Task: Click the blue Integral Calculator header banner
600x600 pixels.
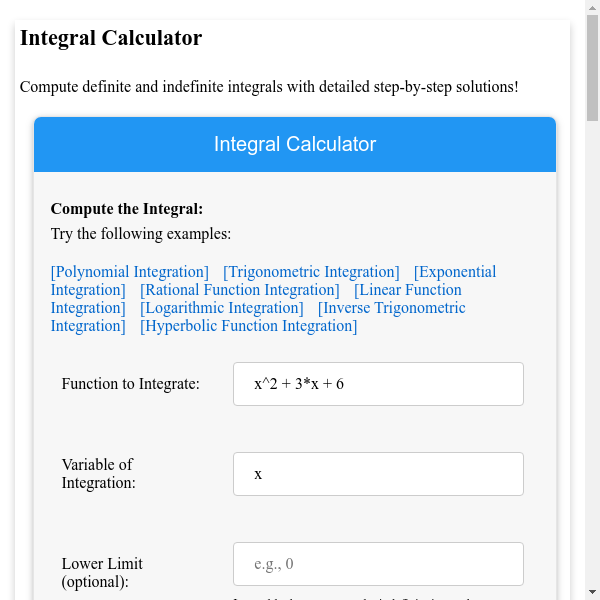Action: click(x=295, y=144)
